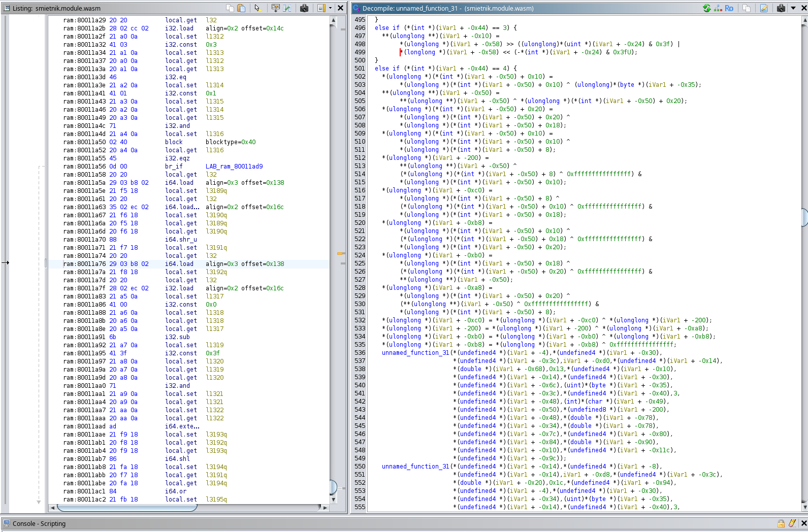Viewport: 808px width, 532px height.
Task: Open the Console - Scripting tab
Action: point(39,523)
